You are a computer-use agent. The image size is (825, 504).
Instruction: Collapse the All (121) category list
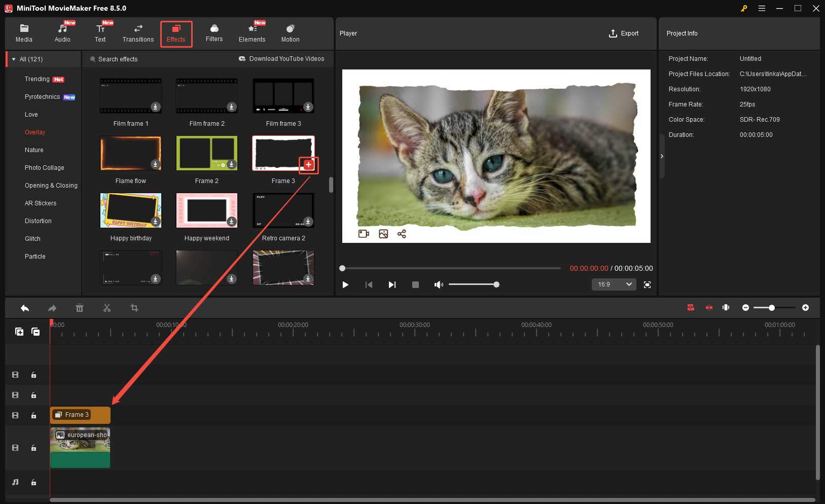click(x=13, y=59)
